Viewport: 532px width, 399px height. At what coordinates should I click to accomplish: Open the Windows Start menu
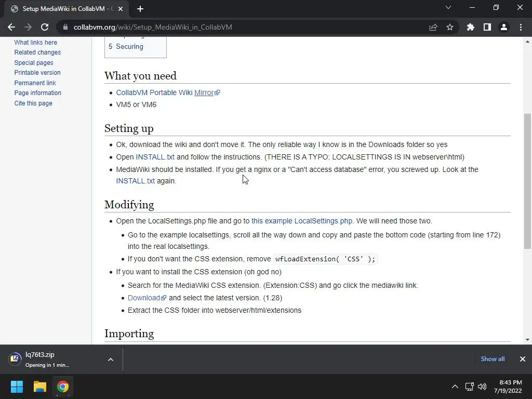[x=17, y=387]
